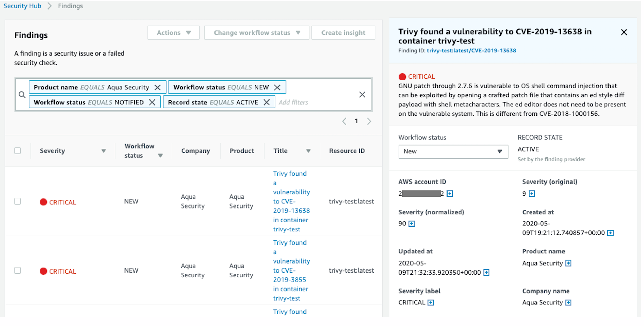Navigate to Security Hub via the breadcrumb

coord(22,6)
